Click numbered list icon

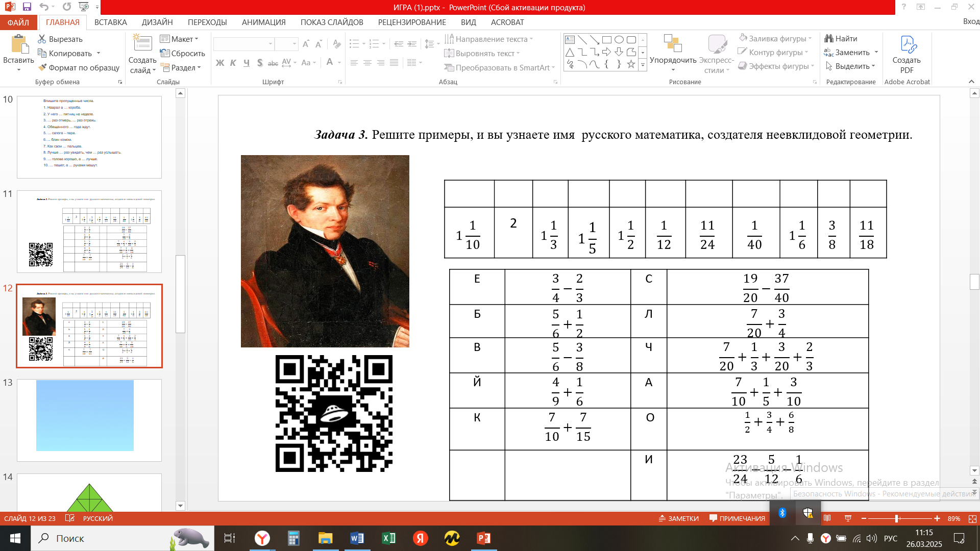pos(374,44)
